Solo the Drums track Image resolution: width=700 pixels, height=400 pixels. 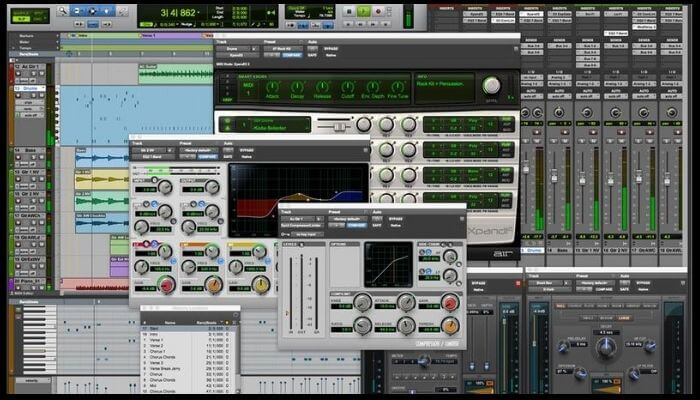[x=33, y=95]
